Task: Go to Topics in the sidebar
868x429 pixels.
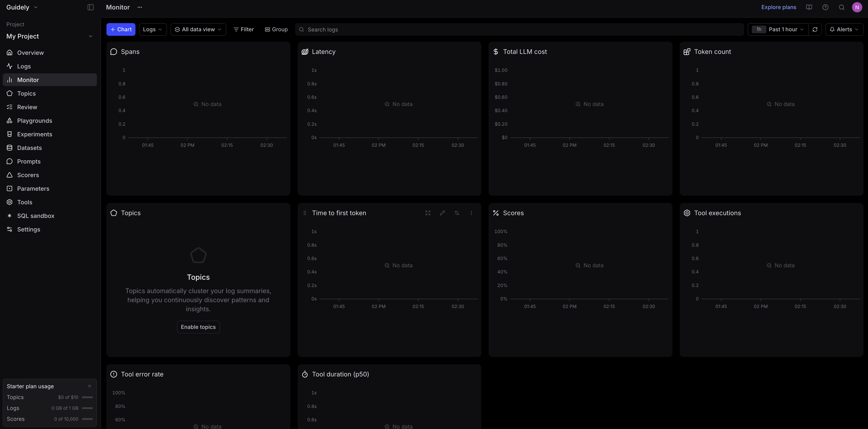Action: (50, 93)
